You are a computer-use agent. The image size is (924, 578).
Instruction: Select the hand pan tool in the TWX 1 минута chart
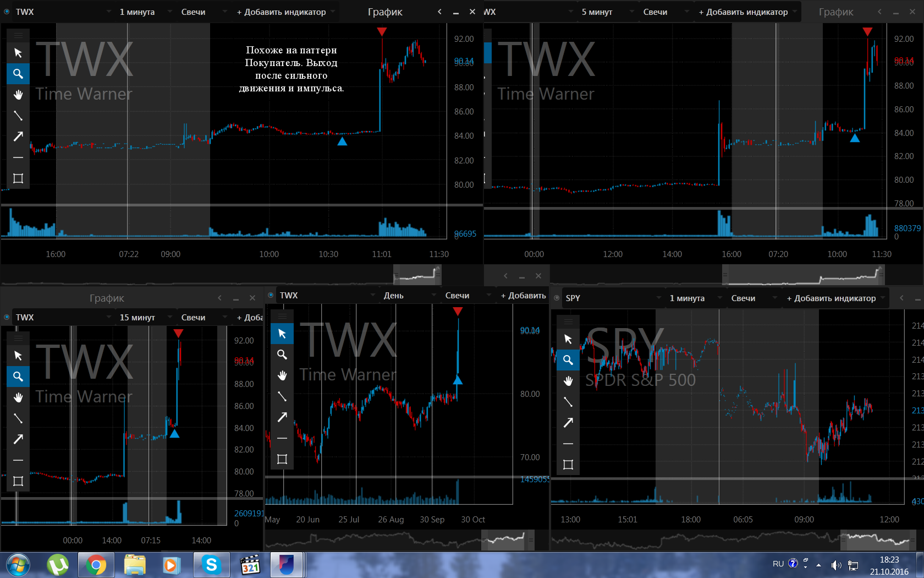pyautogui.click(x=18, y=95)
